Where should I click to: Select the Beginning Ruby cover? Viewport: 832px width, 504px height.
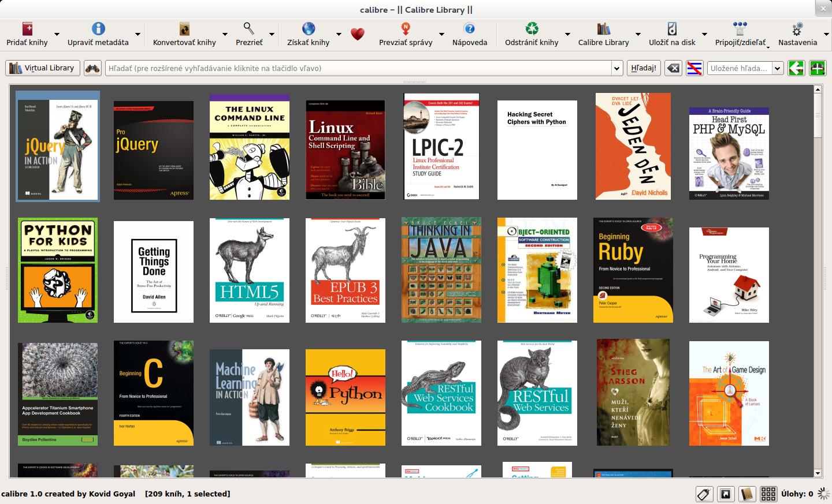[633, 270]
